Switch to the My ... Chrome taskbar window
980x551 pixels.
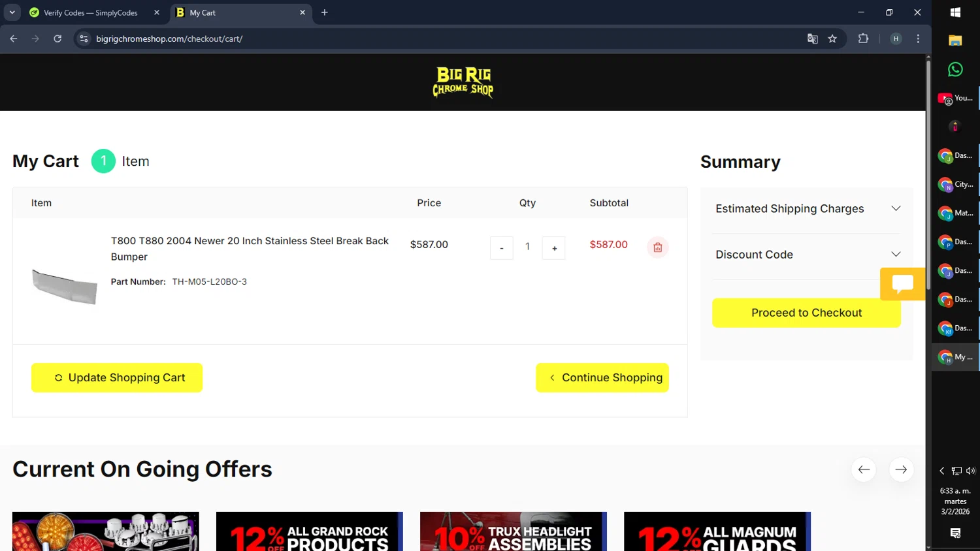point(955,356)
